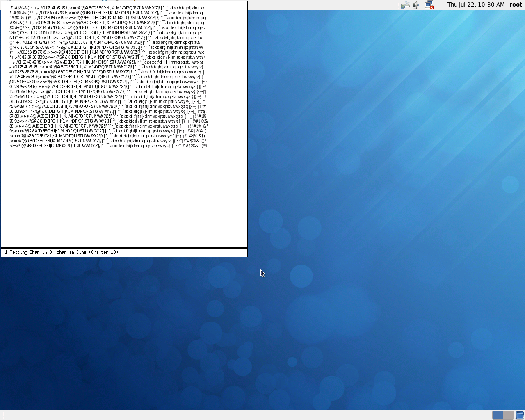Open the Trash icon in bottom panel
525x420 pixels.
(x=520, y=415)
